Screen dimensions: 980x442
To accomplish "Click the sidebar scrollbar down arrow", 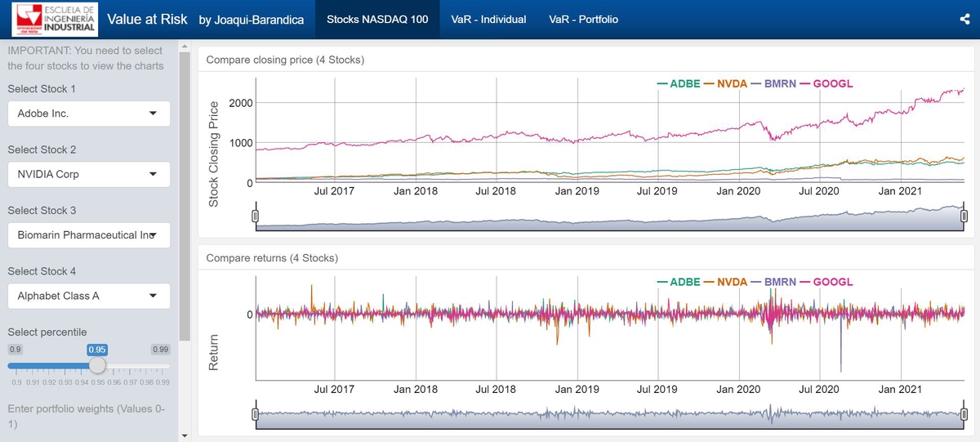I will pyautogui.click(x=185, y=435).
